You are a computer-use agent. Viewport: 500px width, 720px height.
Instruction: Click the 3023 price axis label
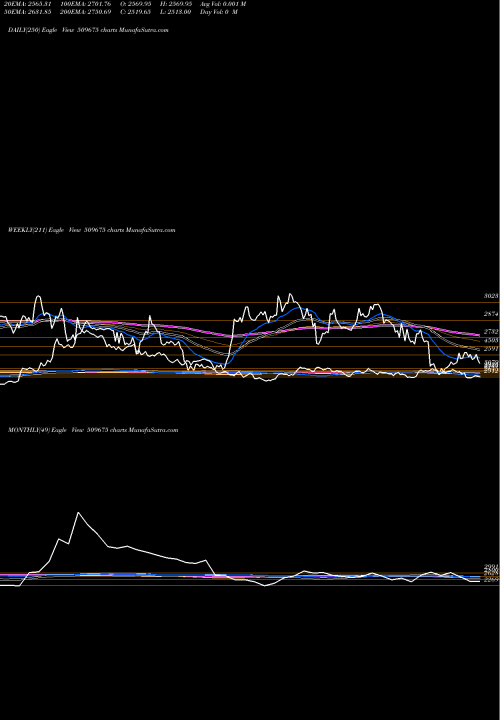tap(491, 296)
